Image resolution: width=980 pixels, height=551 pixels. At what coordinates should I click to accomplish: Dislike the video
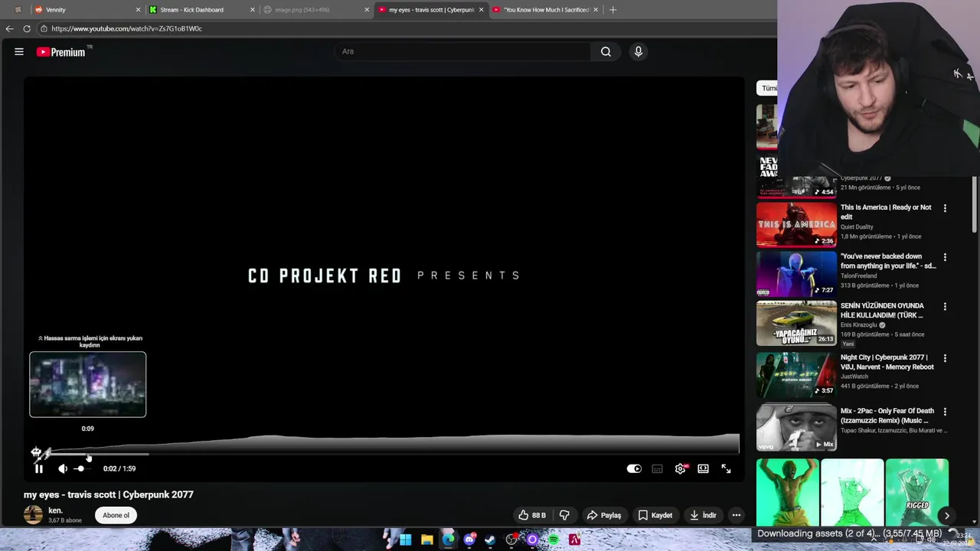[565, 515]
